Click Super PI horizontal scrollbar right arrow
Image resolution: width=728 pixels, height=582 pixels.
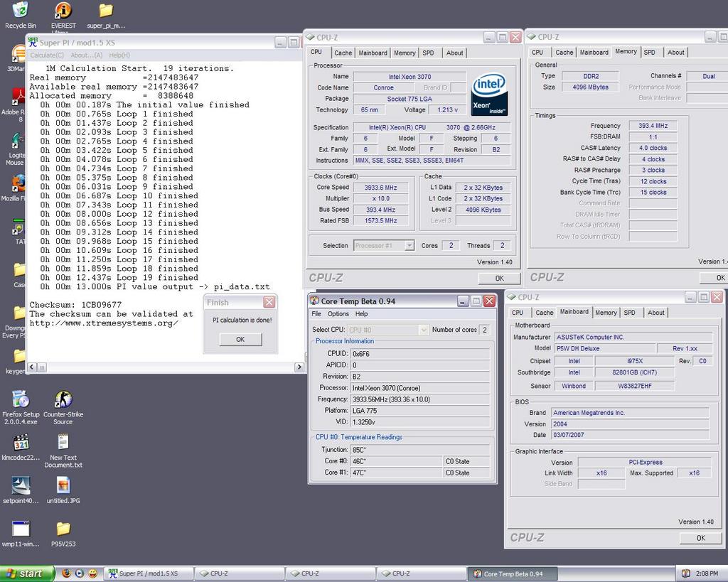[299, 367]
